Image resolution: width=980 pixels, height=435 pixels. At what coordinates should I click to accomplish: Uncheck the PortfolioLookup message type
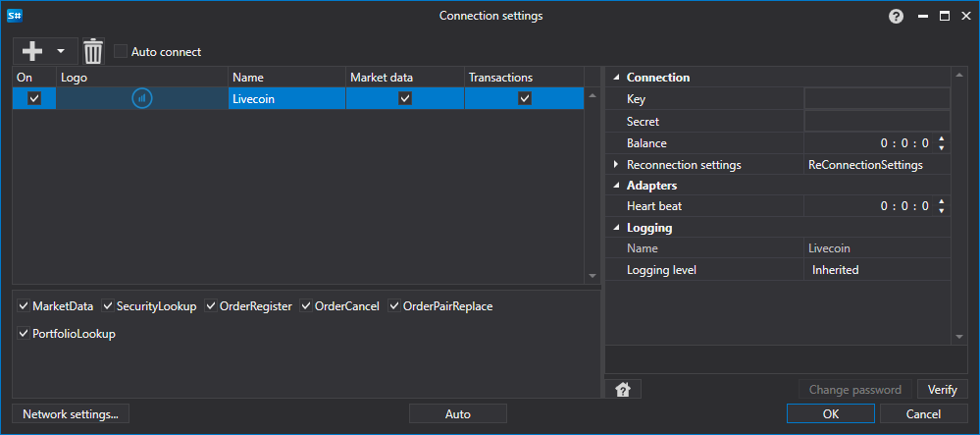click(24, 334)
